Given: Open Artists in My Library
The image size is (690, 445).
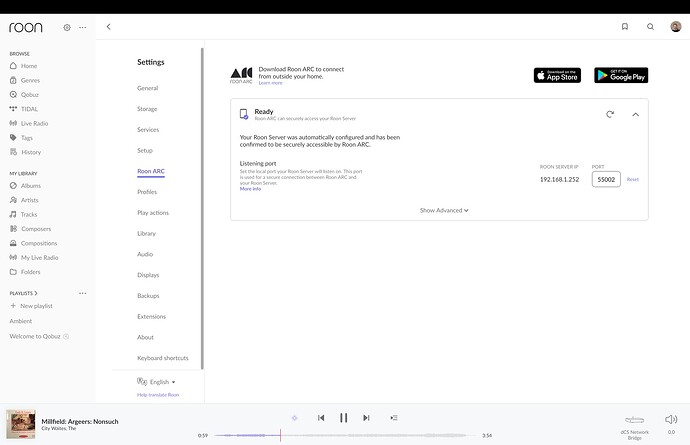Looking at the screenshot, I should [24, 200].
